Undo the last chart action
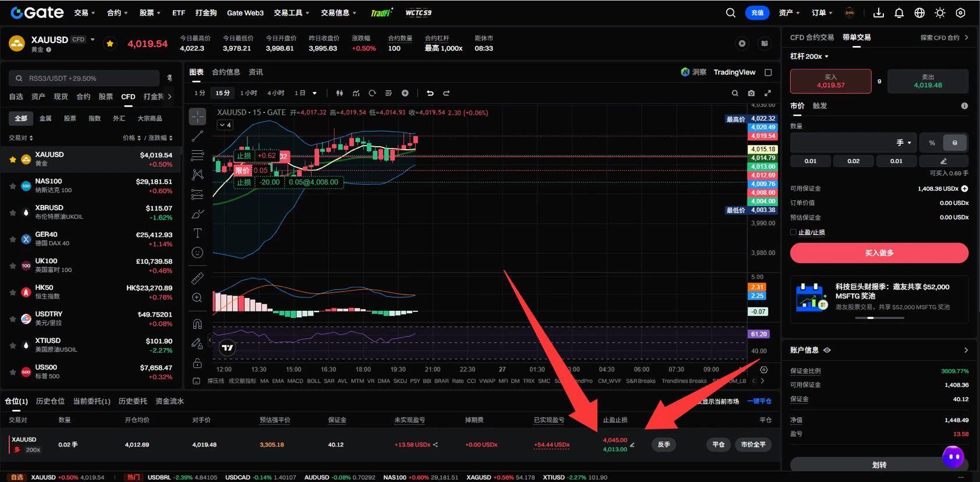 (x=430, y=93)
